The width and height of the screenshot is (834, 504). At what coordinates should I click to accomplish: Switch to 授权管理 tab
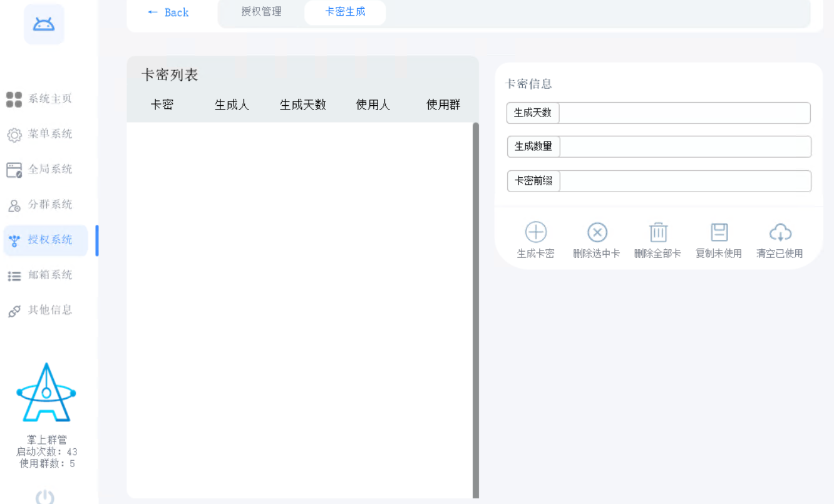pos(261,12)
